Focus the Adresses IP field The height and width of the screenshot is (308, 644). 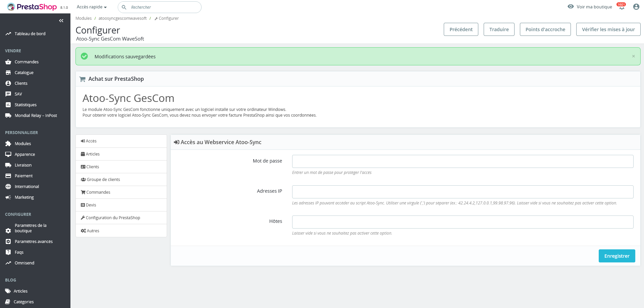(x=463, y=192)
